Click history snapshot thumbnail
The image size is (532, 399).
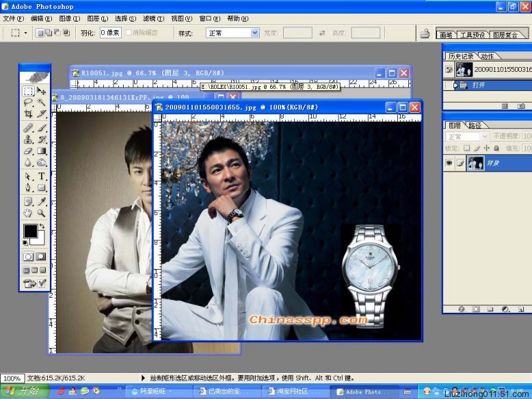[464, 70]
